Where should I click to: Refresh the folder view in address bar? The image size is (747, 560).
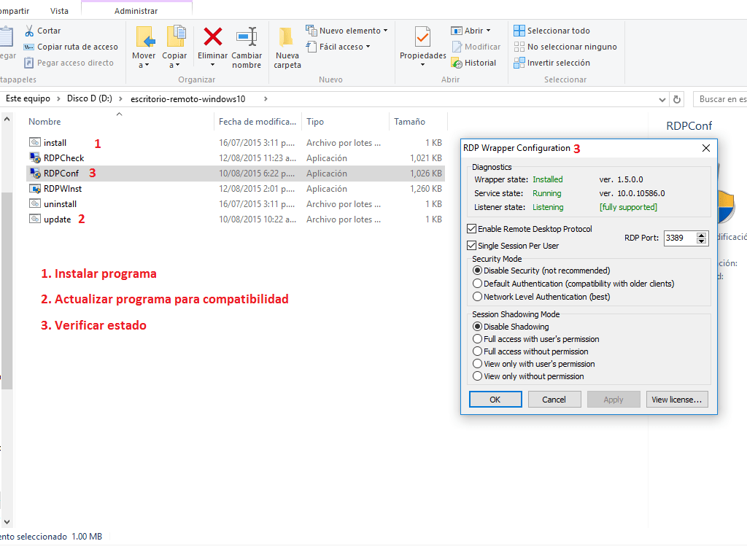pyautogui.click(x=677, y=99)
